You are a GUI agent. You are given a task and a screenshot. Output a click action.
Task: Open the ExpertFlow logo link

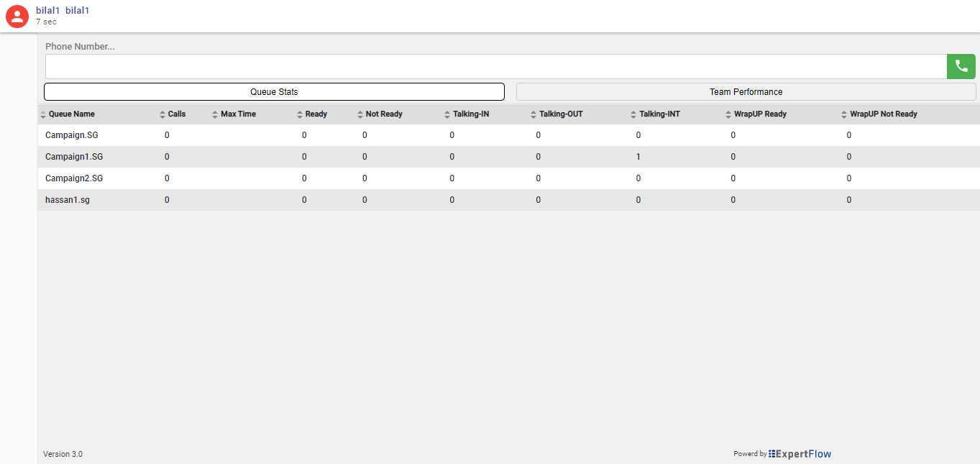tap(800, 454)
